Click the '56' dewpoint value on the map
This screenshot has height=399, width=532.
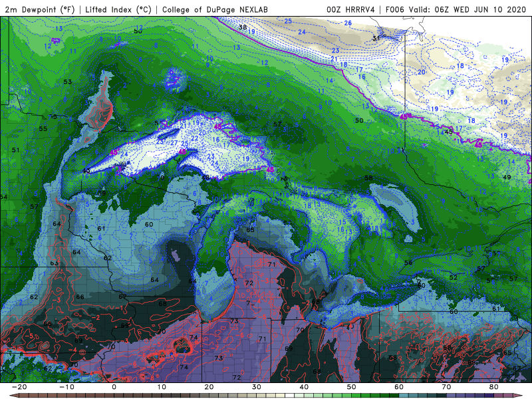408,263
